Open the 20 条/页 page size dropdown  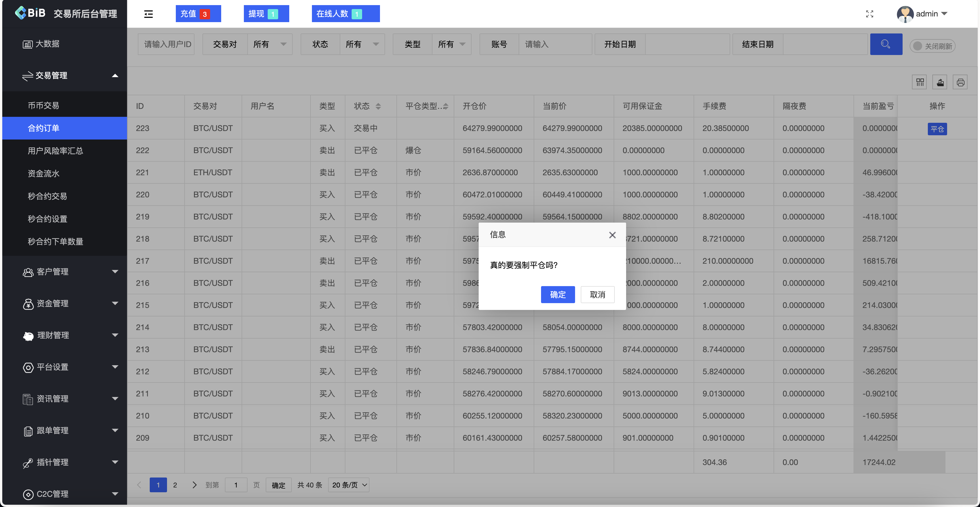coord(348,485)
